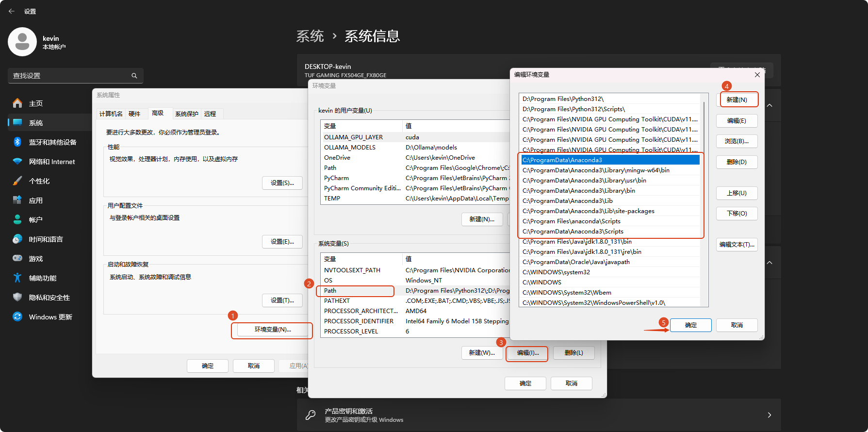This screenshot has width=868, height=432.
Task: Open Startup and Recovery settings button
Action: pyautogui.click(x=282, y=300)
